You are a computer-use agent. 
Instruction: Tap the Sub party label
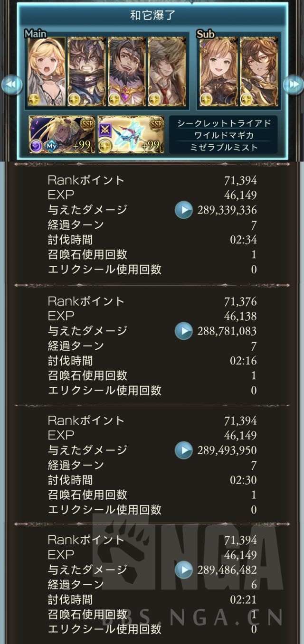pos(205,34)
